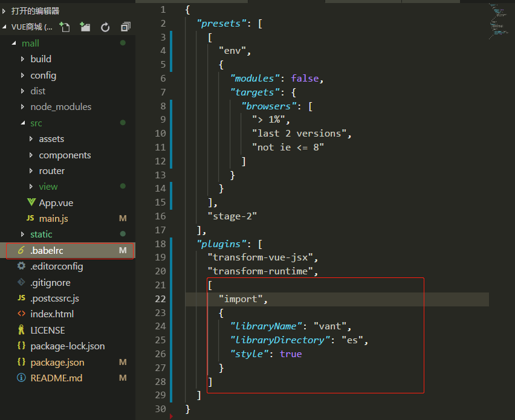Screen dimensions: 515x420
Task: Click the "presets" key in code
Action: tap(221, 24)
